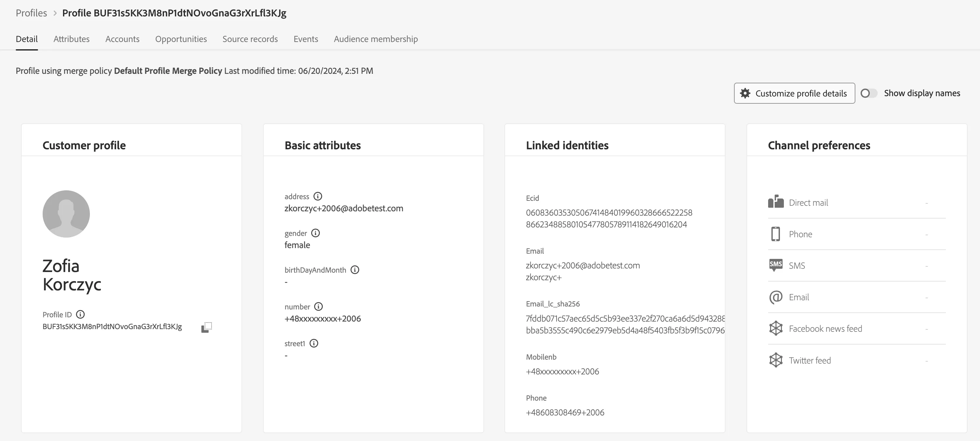The image size is (980, 441).
Task: Open the Detail tab
Action: pos(27,39)
